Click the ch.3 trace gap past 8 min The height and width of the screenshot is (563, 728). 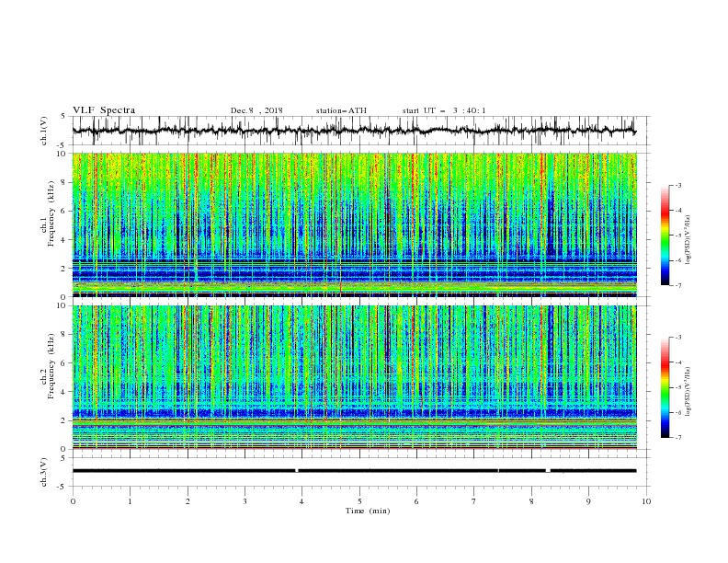[x=548, y=471]
